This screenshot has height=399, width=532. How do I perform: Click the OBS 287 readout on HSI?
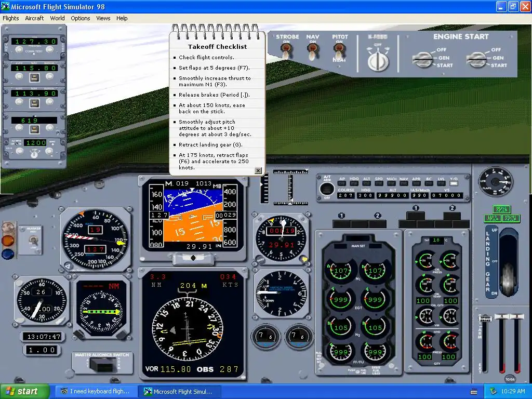point(218,369)
